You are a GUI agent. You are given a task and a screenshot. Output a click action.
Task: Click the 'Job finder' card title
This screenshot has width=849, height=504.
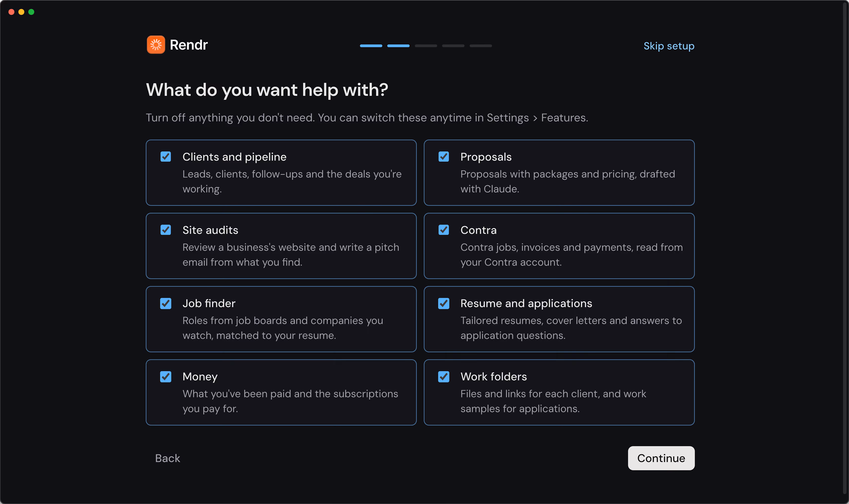click(x=209, y=303)
